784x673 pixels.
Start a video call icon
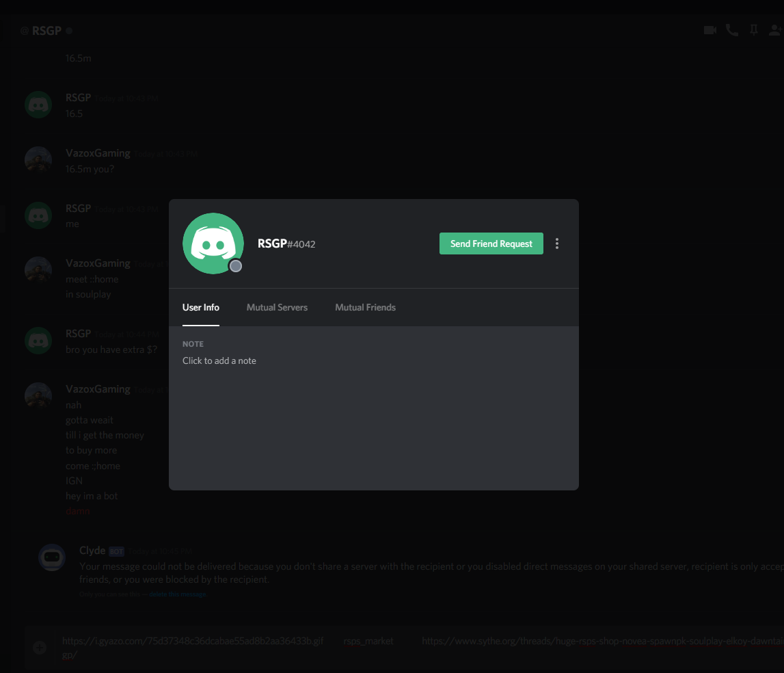pyautogui.click(x=710, y=31)
